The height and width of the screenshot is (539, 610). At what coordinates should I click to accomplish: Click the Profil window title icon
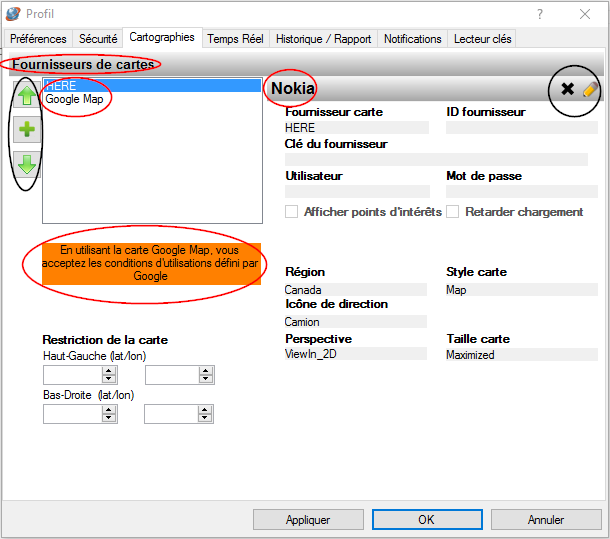(x=13, y=14)
